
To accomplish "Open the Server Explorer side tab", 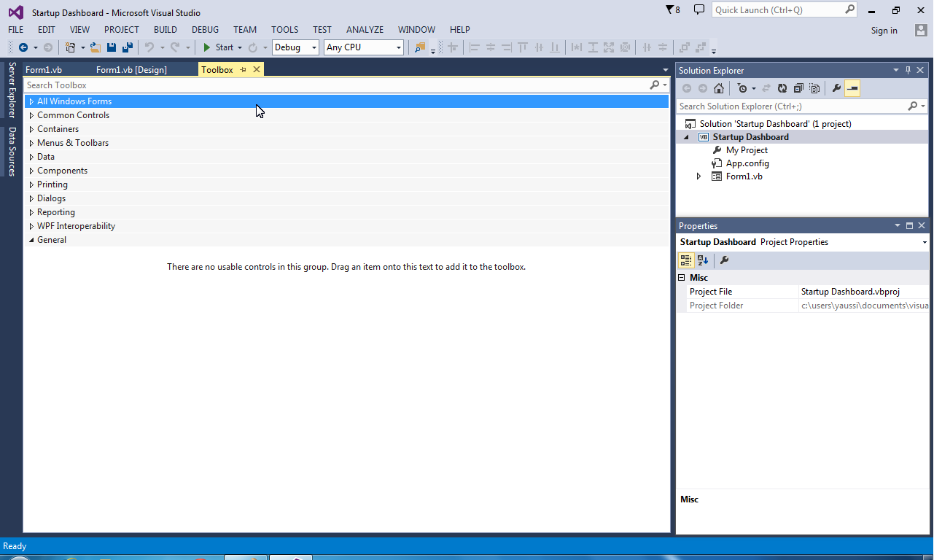I will pyautogui.click(x=12, y=90).
